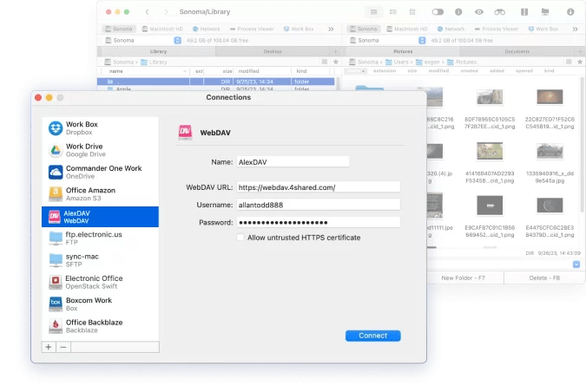Open the right pane Sonoma volume dropdown
Viewport: 586px width, 392px height.
pyautogui.click(x=422, y=40)
